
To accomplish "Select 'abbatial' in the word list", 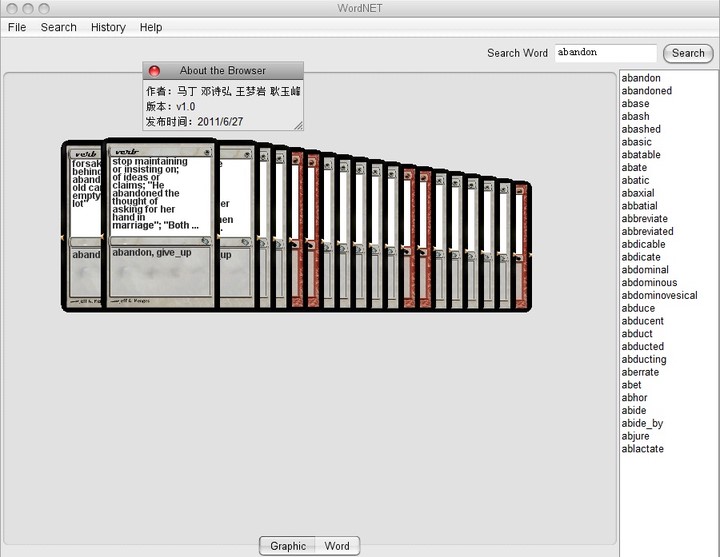I will coord(639,206).
